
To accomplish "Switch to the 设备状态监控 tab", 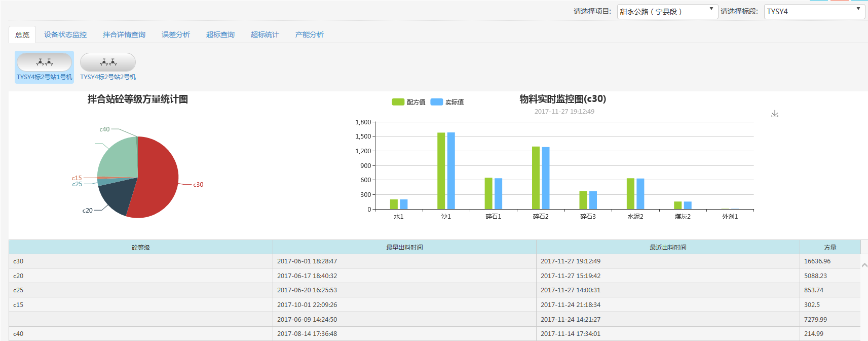I will (x=65, y=35).
